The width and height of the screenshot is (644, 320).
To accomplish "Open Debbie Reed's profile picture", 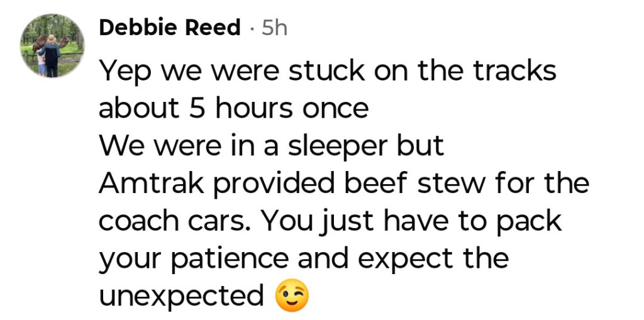I will [52, 46].
